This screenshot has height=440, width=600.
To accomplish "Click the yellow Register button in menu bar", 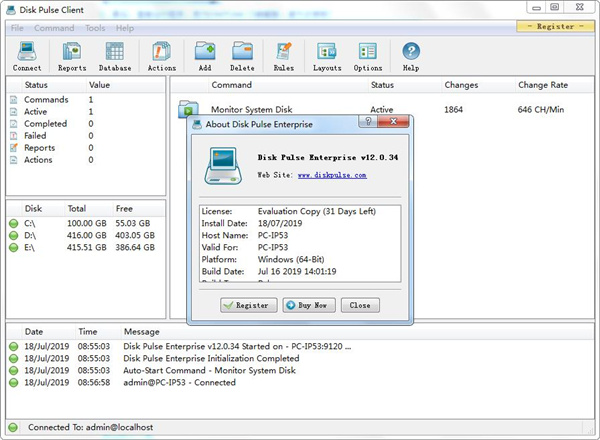I will (555, 26).
